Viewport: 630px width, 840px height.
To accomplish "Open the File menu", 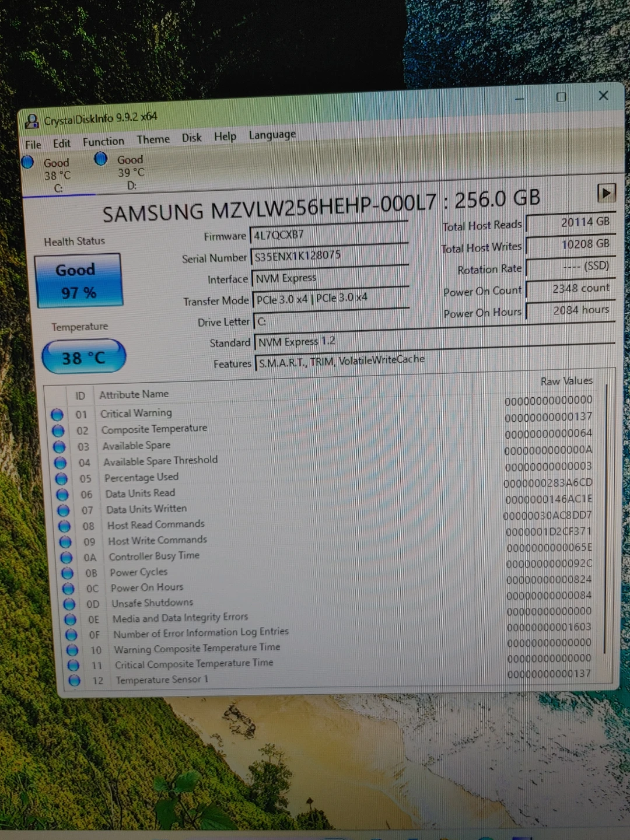I will pyautogui.click(x=33, y=144).
